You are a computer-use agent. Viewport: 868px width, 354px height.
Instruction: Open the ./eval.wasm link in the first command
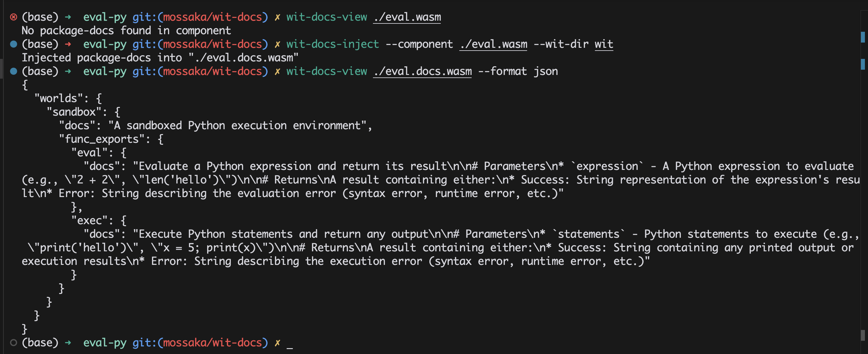[x=407, y=17]
